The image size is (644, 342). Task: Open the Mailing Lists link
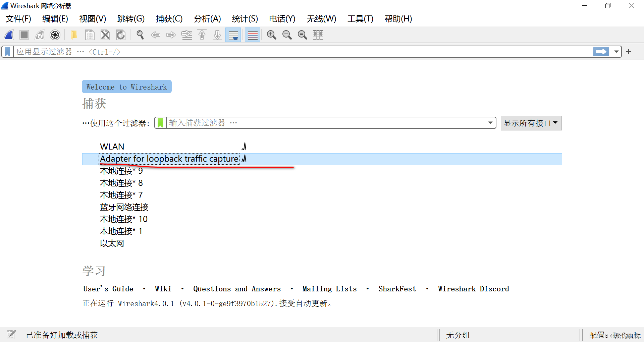coord(329,289)
